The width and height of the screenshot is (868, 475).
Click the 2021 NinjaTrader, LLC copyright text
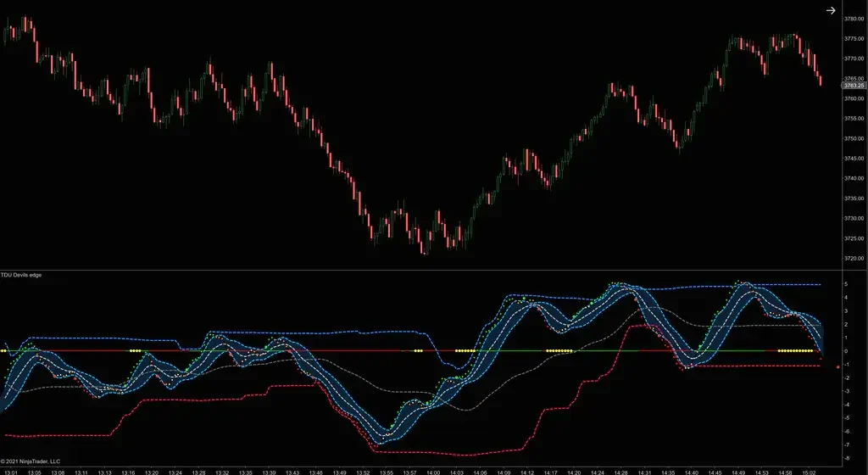[31, 461]
